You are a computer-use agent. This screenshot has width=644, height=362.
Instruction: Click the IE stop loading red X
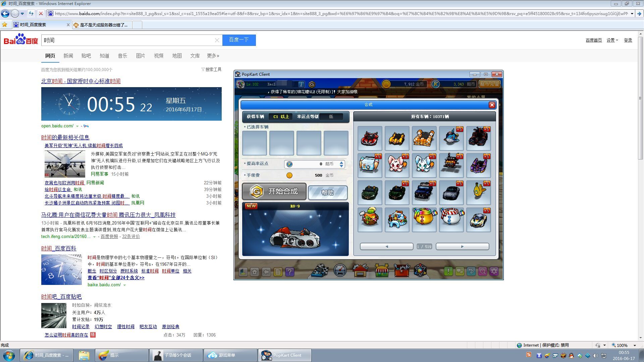pyautogui.click(x=41, y=14)
